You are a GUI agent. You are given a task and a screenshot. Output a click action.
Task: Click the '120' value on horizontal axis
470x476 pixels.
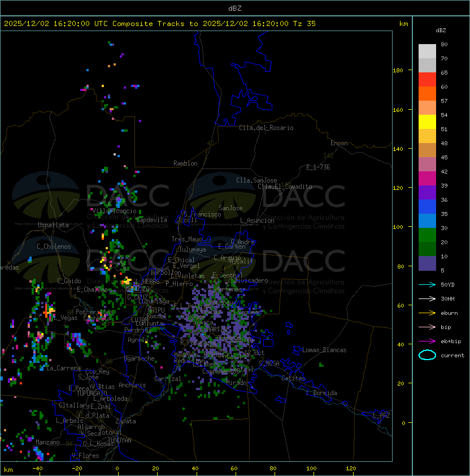pos(351,469)
